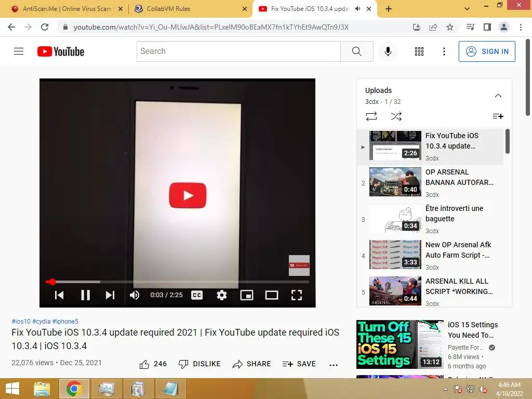Image resolution: width=532 pixels, height=399 pixels.
Task: Share this page icon in address bar
Action: (x=433, y=27)
